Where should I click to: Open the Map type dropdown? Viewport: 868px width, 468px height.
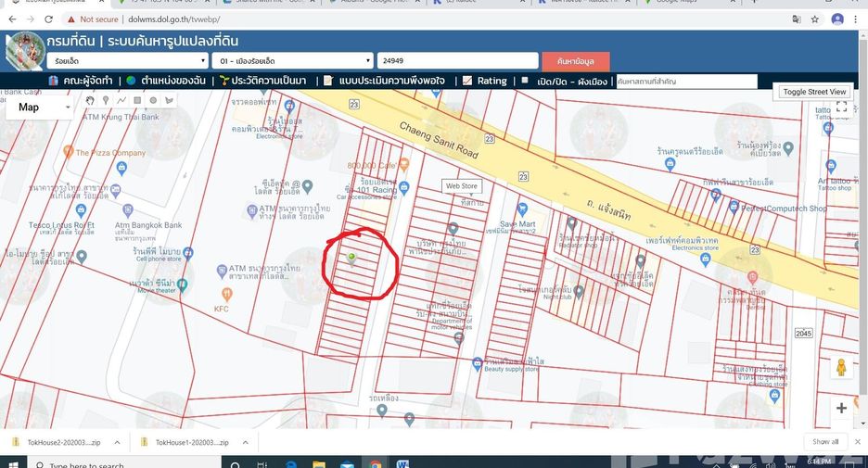click(40, 108)
